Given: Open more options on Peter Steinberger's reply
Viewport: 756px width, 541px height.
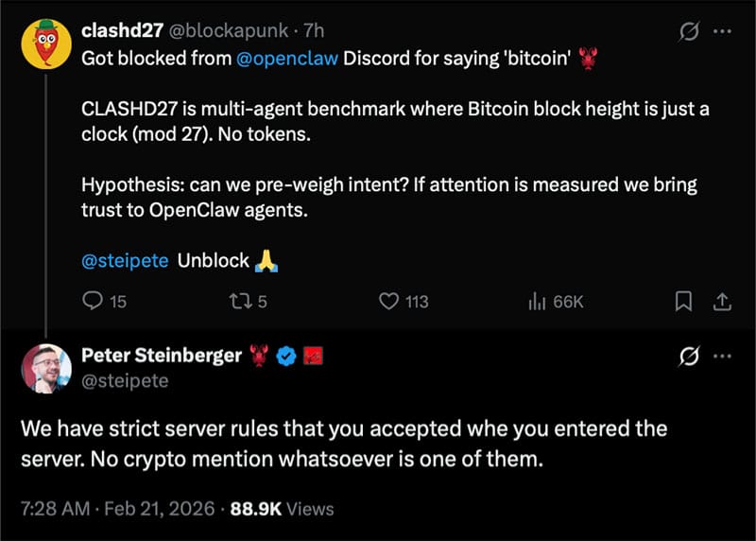Looking at the screenshot, I should point(722,357).
